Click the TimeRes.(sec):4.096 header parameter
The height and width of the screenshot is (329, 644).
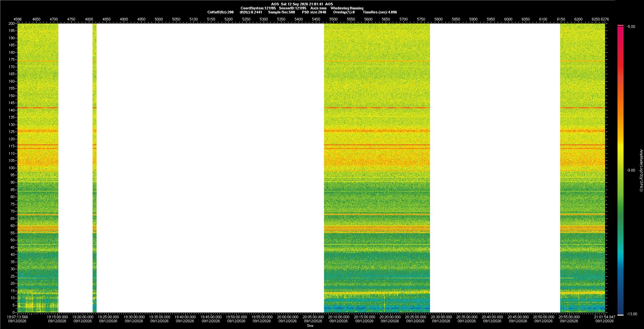[380, 12]
